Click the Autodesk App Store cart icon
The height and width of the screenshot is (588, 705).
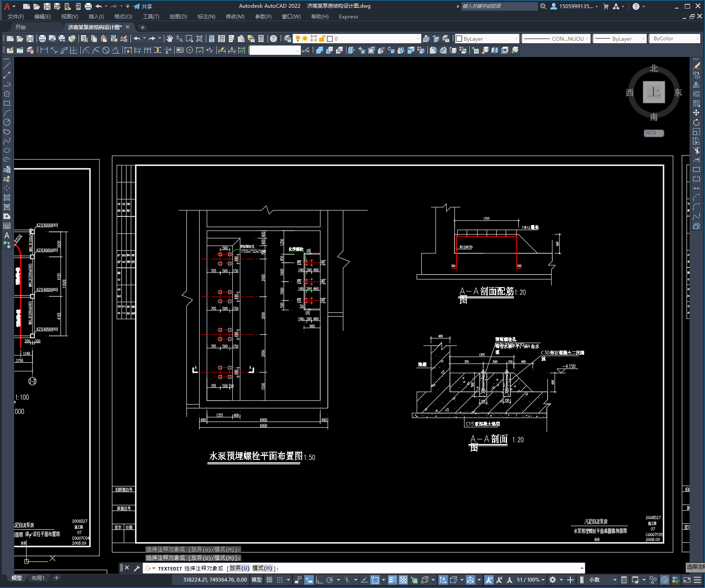[x=606, y=6]
